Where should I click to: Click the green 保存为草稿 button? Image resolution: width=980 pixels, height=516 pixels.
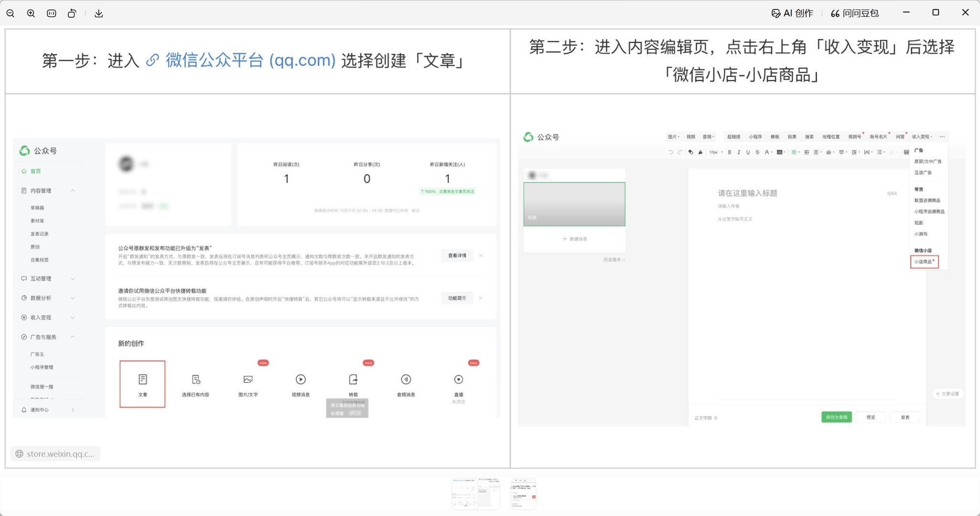pos(836,418)
